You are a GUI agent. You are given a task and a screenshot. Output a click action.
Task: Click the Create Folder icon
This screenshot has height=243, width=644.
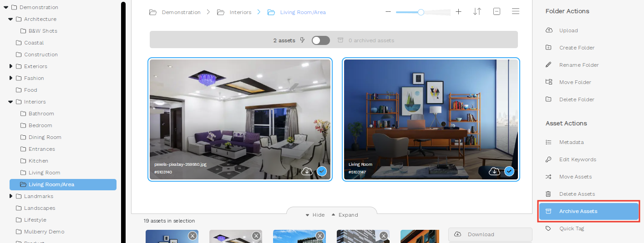point(548,48)
